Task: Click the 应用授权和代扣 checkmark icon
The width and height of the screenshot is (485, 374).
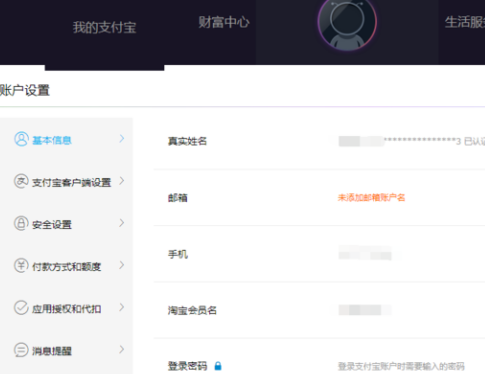Action: [21, 308]
